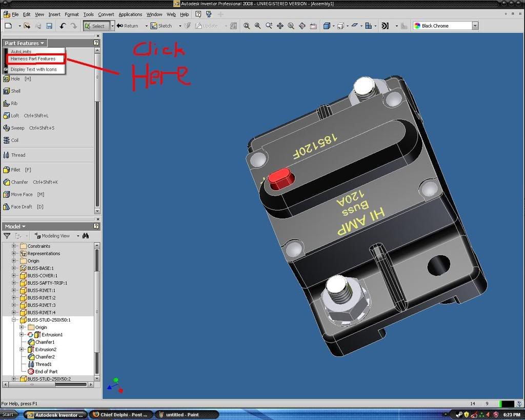525x420 pixels.
Task: Expand the Extrusion1 feature node
Action: 22,334
